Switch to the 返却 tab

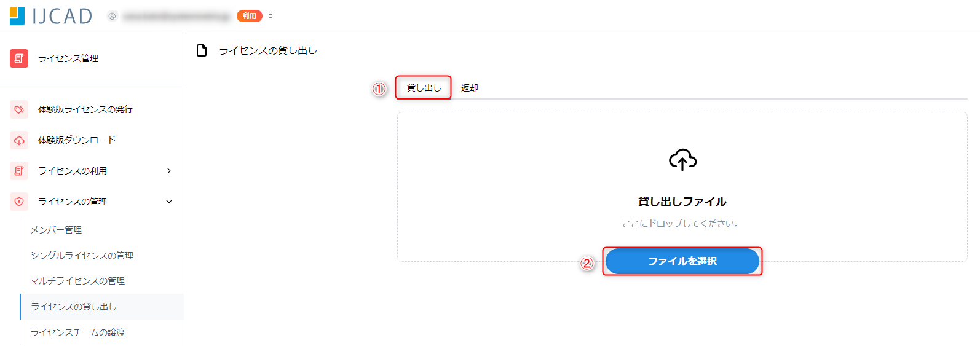coord(470,88)
